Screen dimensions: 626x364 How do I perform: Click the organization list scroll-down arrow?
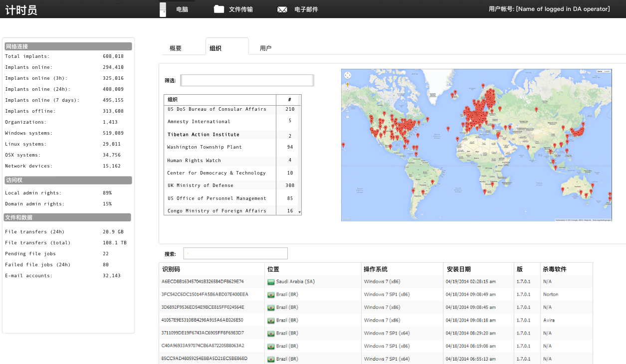click(299, 212)
